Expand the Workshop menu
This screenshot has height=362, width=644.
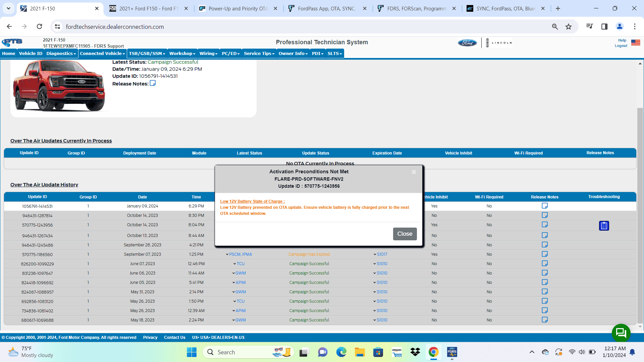[x=182, y=54]
